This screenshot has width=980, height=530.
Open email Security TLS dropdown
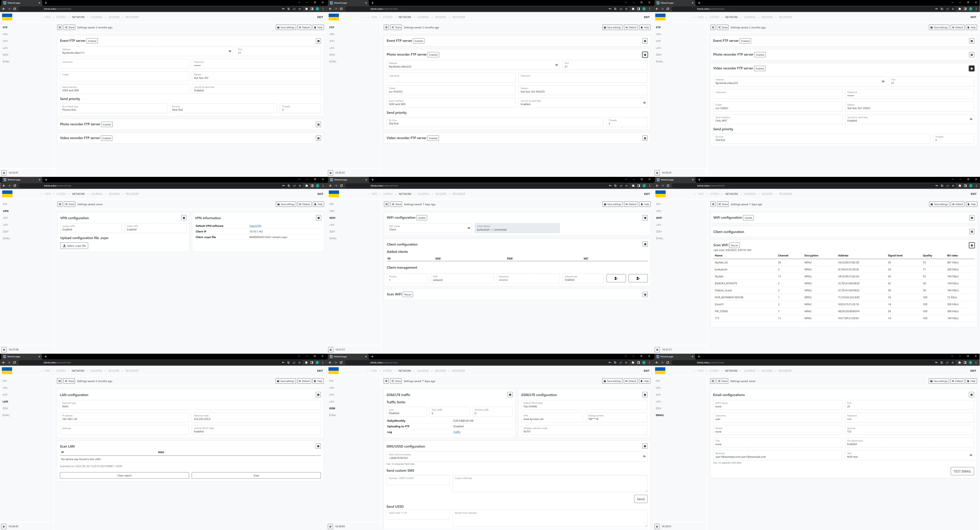(909, 430)
